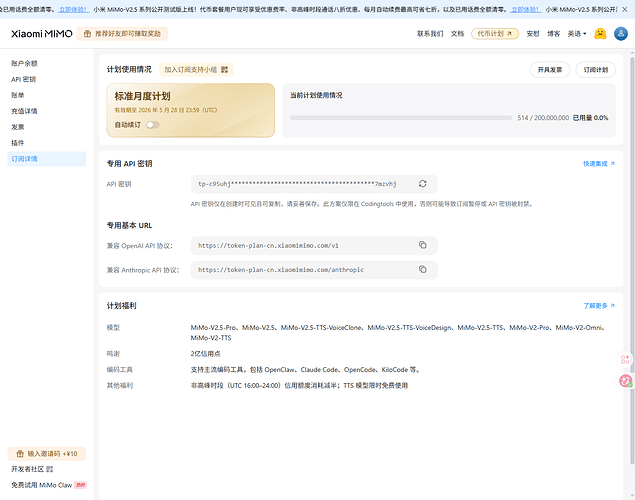Go to 账户余额 in the sidebar
635x500 pixels.
click(x=24, y=63)
